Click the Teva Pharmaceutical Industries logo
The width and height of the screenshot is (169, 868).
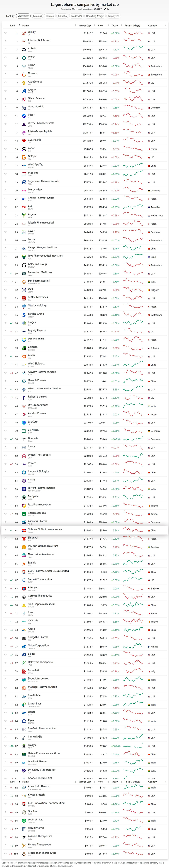pyautogui.click(x=24, y=257)
